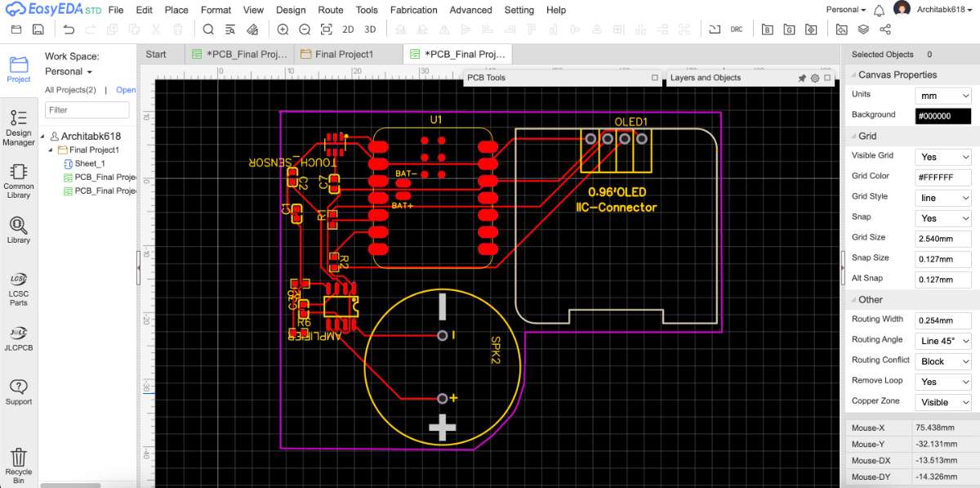This screenshot has width=980, height=488.
Task: Open the Recycle Bin sidebar item
Action: coord(19,466)
